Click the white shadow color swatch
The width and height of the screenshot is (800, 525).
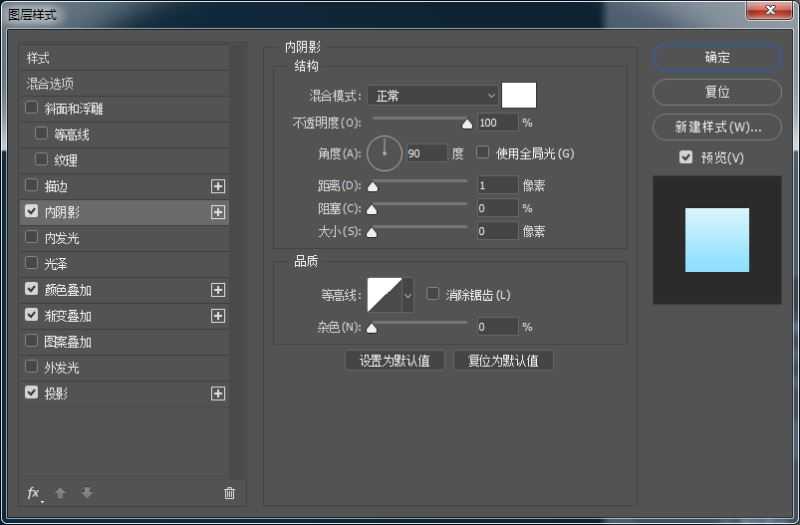coord(519,95)
